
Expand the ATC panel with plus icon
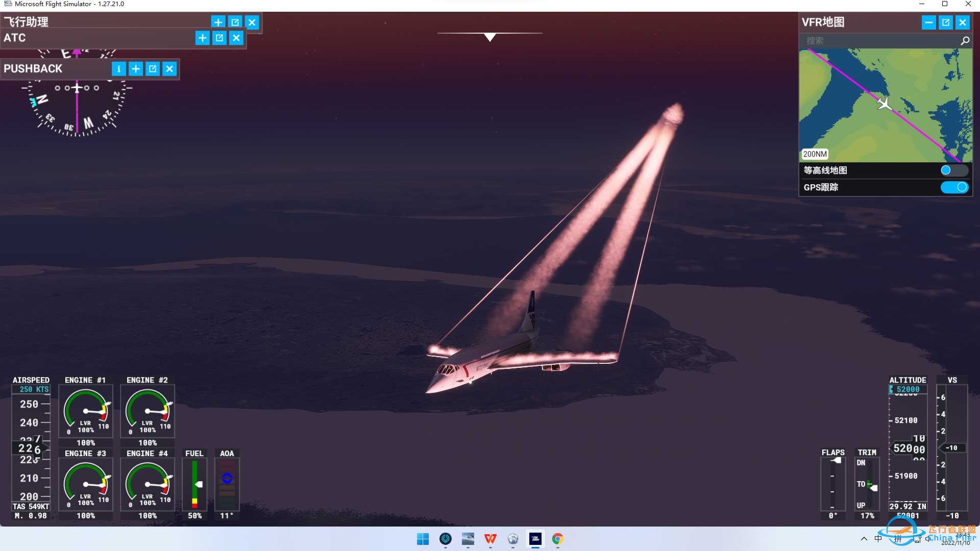(203, 38)
